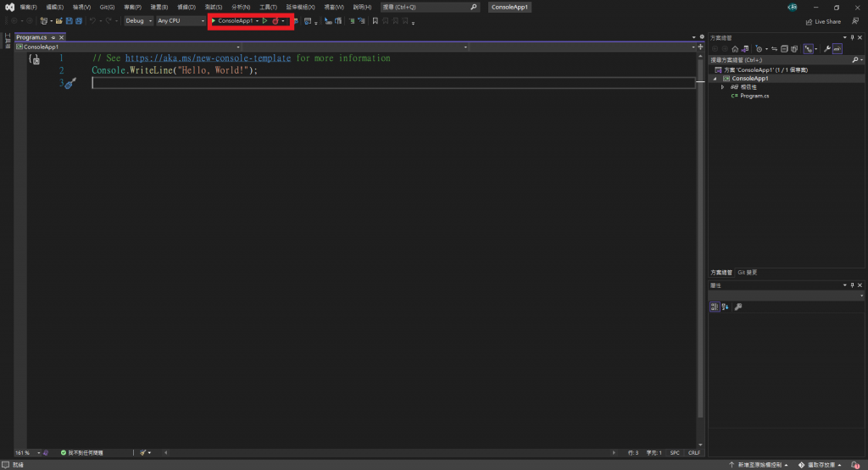Open the Debug configuration dropdown

[138, 20]
